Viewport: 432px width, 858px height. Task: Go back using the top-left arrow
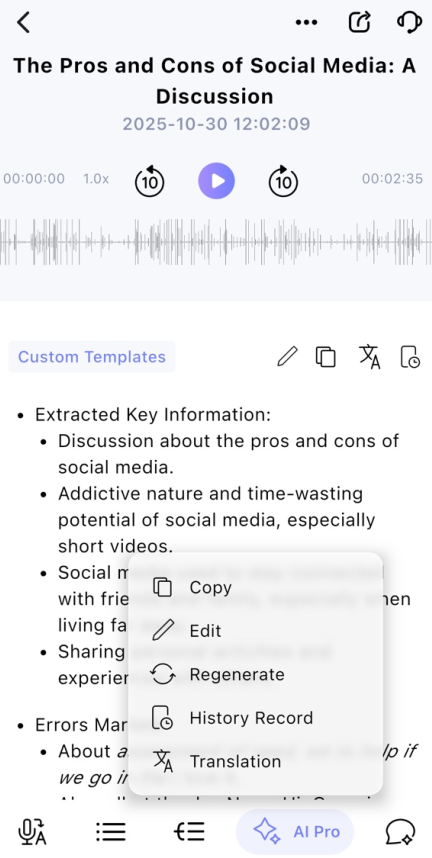click(23, 22)
